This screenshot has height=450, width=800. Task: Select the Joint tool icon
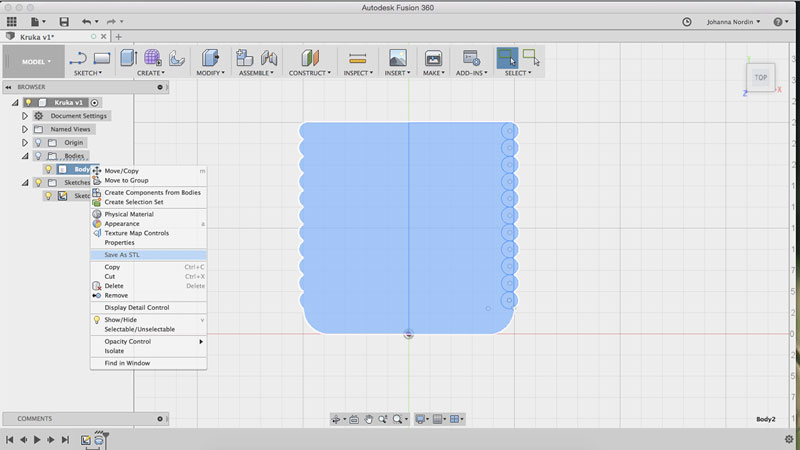click(x=269, y=58)
